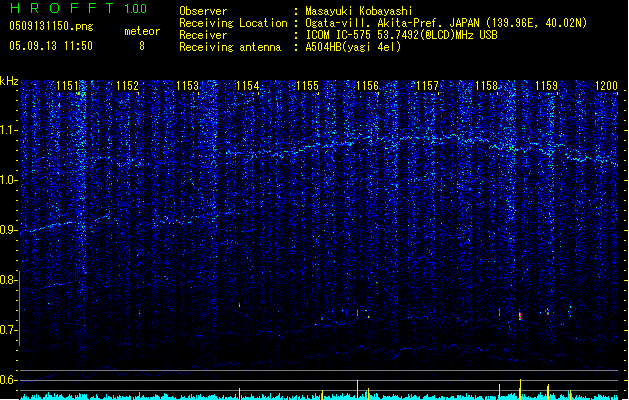The width and height of the screenshot is (629, 400).
Task: Click the 1.0 frequency axis label
Action: (9, 180)
